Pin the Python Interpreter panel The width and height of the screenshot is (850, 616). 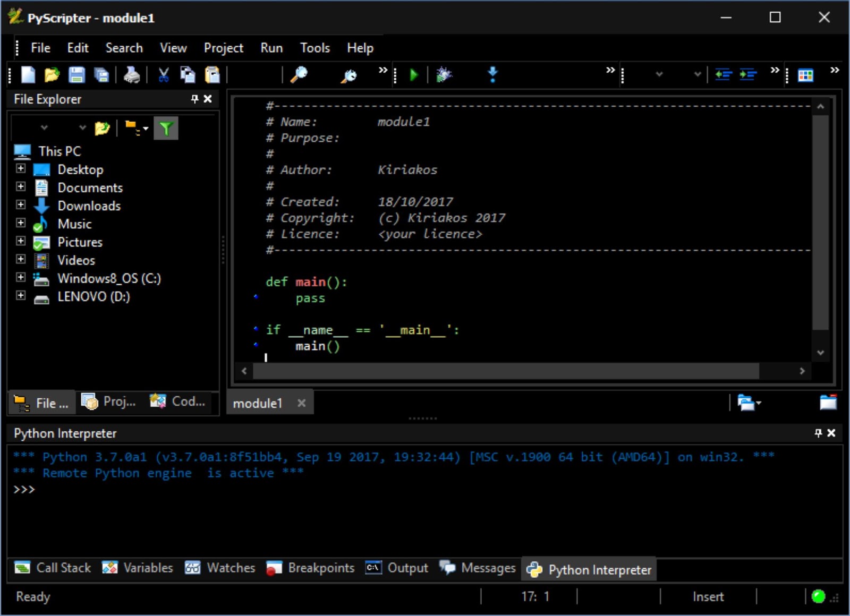click(817, 433)
